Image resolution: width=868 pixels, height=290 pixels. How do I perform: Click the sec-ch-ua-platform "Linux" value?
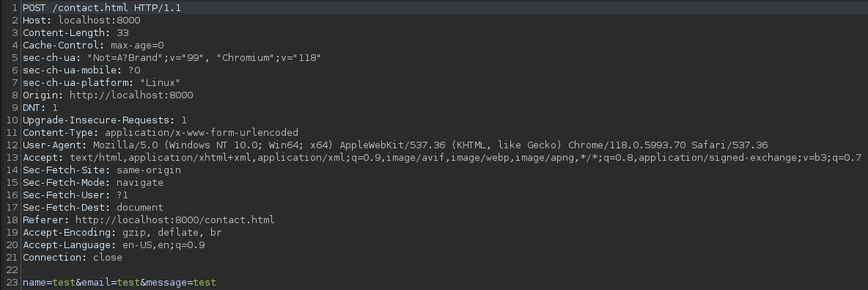click(x=161, y=83)
